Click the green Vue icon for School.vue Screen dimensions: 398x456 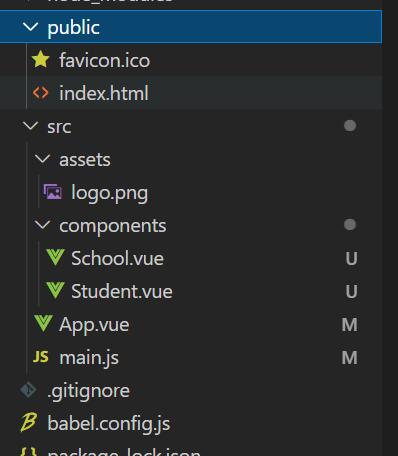pyautogui.click(x=55, y=257)
